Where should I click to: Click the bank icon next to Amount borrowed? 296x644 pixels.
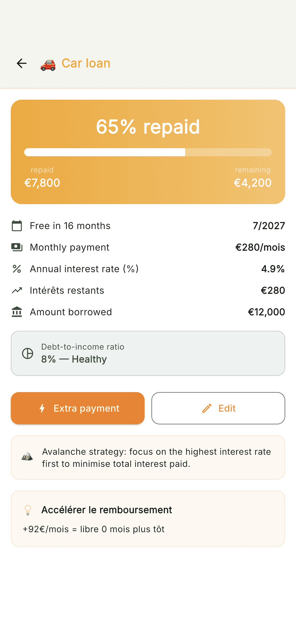[x=17, y=312]
